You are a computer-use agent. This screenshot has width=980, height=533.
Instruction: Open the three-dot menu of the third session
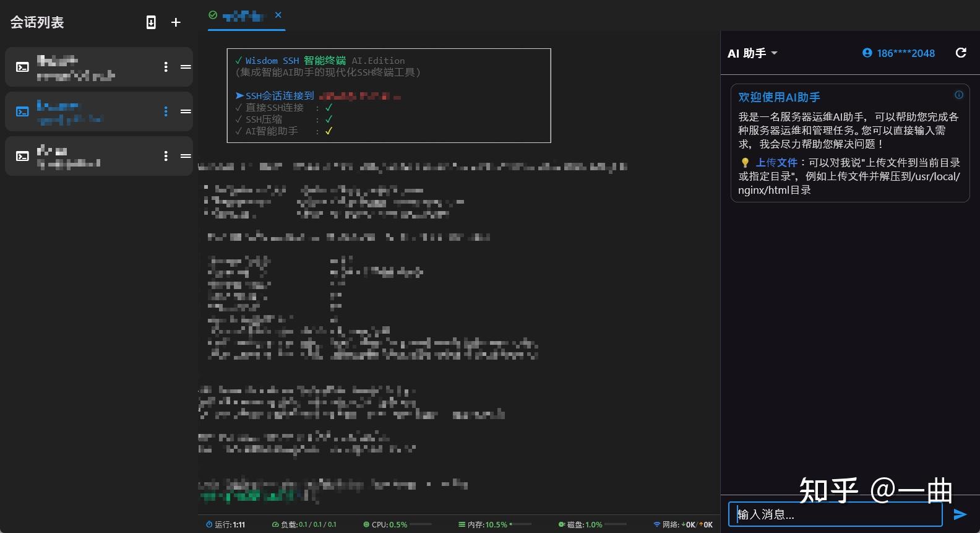tap(166, 156)
